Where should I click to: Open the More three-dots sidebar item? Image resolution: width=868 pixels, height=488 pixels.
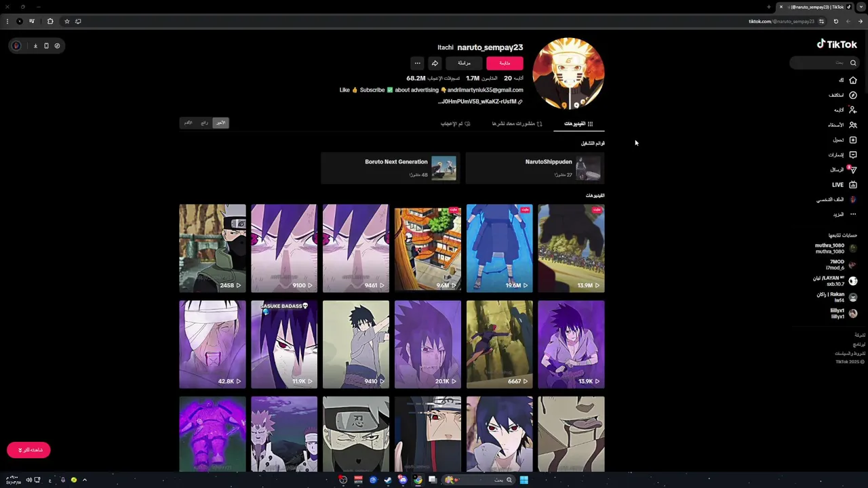853,214
